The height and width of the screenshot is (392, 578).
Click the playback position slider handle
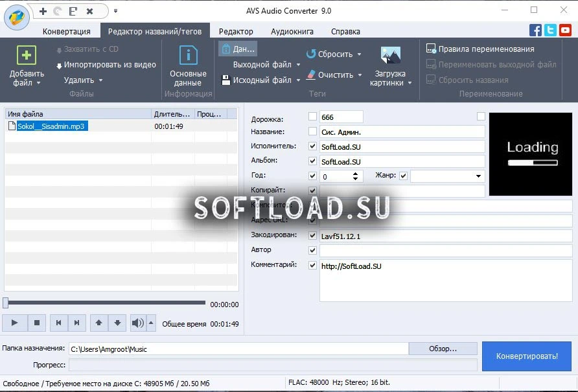click(x=6, y=303)
